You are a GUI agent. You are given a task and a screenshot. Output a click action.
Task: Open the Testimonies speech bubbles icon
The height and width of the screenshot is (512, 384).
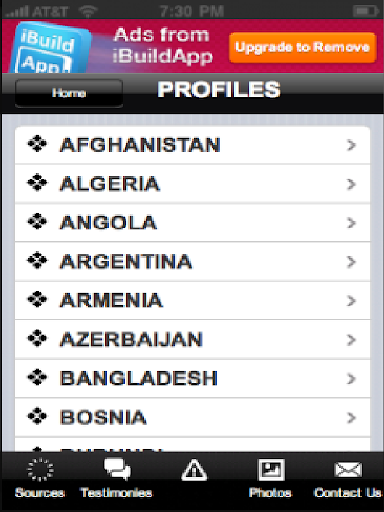click(117, 469)
